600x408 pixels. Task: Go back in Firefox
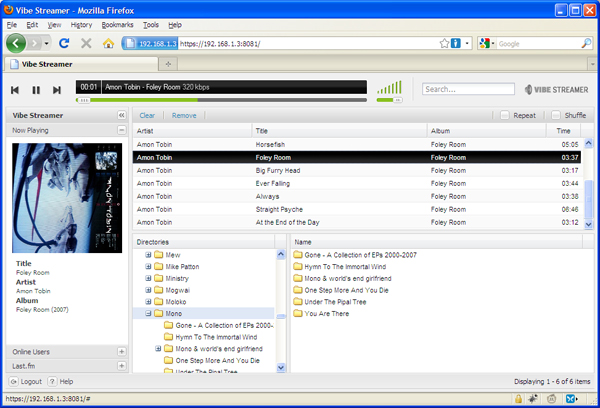[x=16, y=43]
